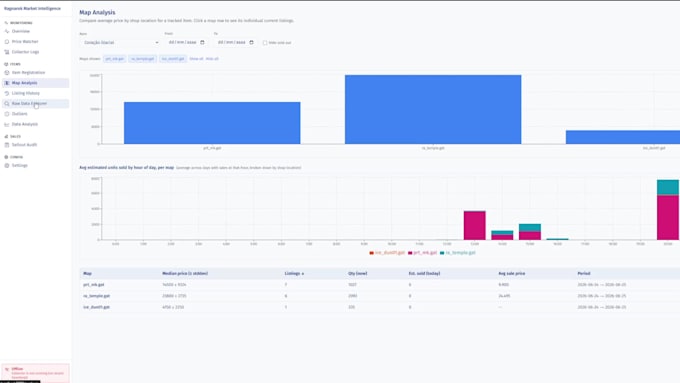Sort by the Period column header
This screenshot has height=383, width=680.
[584, 274]
